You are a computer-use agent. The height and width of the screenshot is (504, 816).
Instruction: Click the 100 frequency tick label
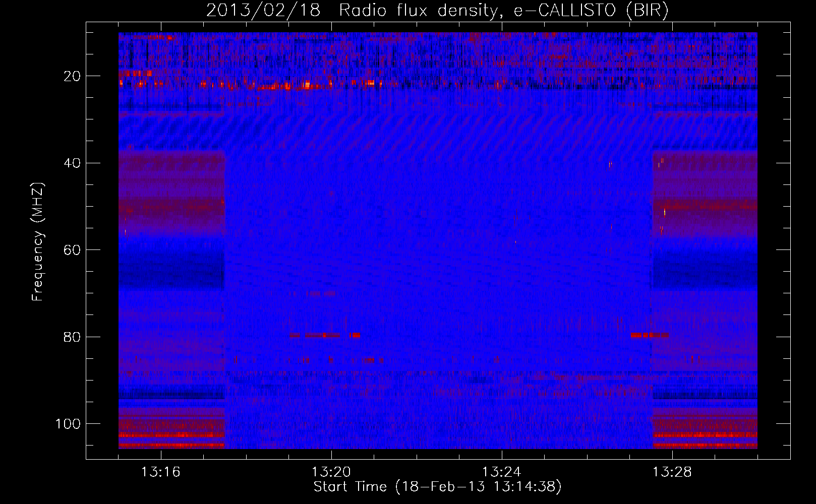point(68,424)
